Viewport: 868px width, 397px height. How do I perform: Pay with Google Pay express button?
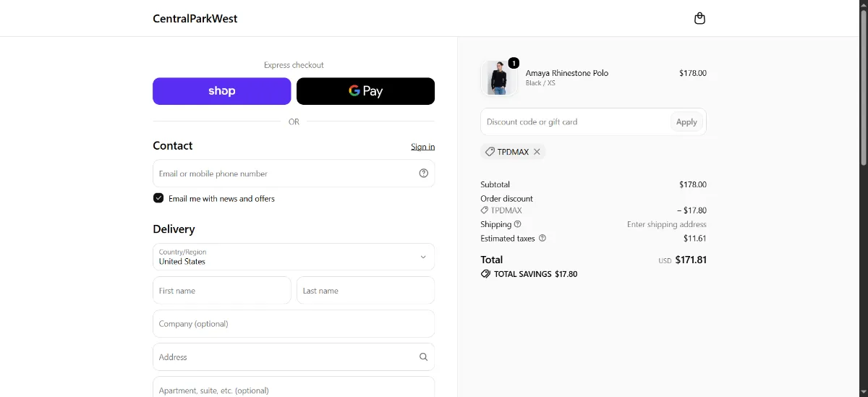click(365, 91)
